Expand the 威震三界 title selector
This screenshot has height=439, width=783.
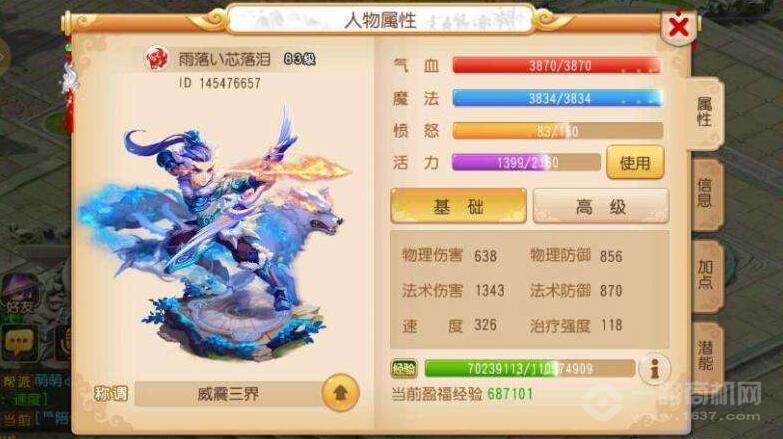tap(229, 395)
